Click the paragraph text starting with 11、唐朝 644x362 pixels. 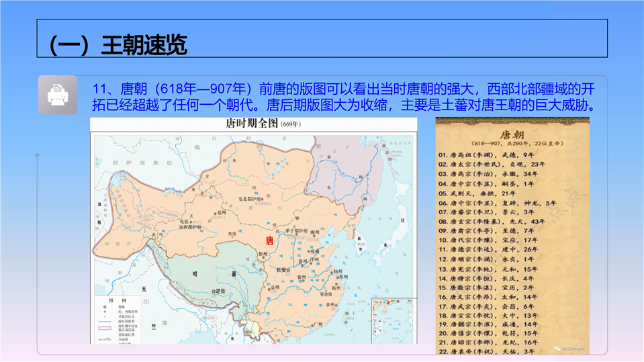(342, 97)
